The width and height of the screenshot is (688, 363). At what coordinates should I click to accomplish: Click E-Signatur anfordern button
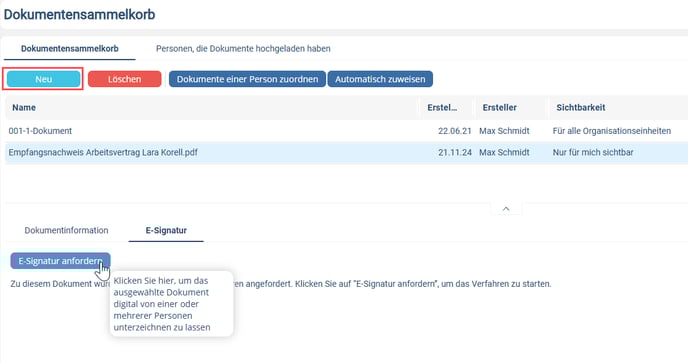[61, 261]
